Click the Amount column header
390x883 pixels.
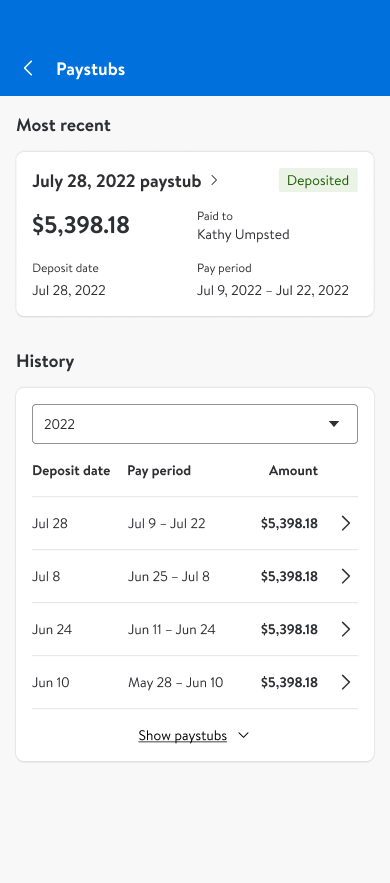(293, 470)
